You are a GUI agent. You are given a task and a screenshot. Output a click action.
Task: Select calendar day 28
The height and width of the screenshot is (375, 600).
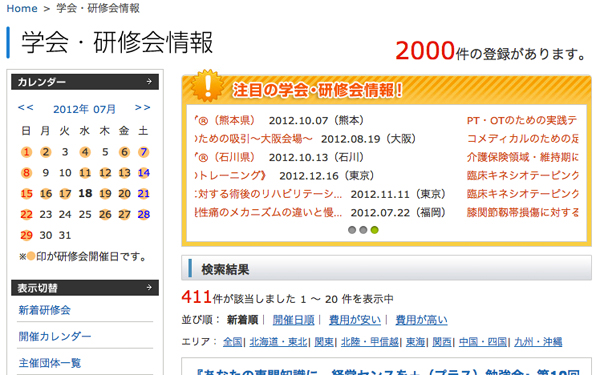[x=143, y=214]
